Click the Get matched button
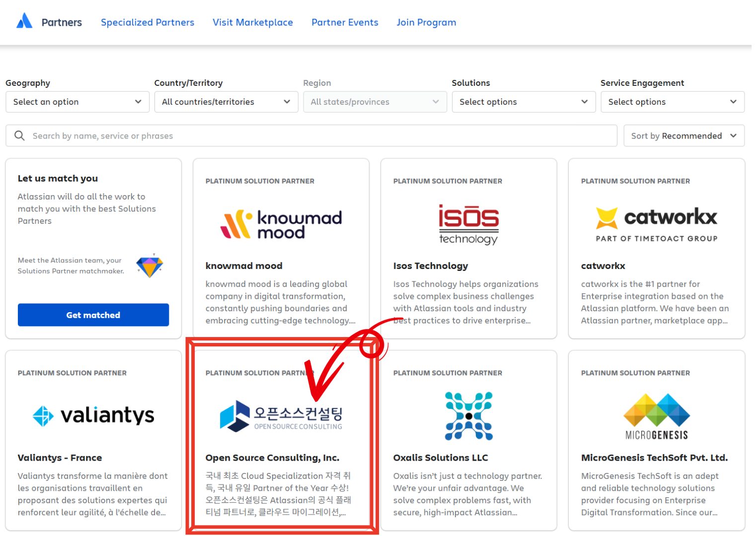Viewport: 756px width, 536px height. tap(93, 315)
